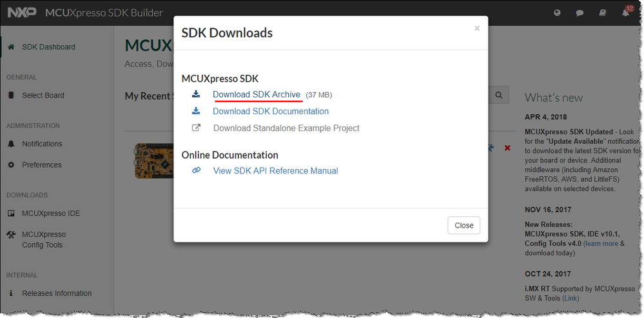Click the 'MCUXpresso SDK' section heading in dialog

pos(220,79)
